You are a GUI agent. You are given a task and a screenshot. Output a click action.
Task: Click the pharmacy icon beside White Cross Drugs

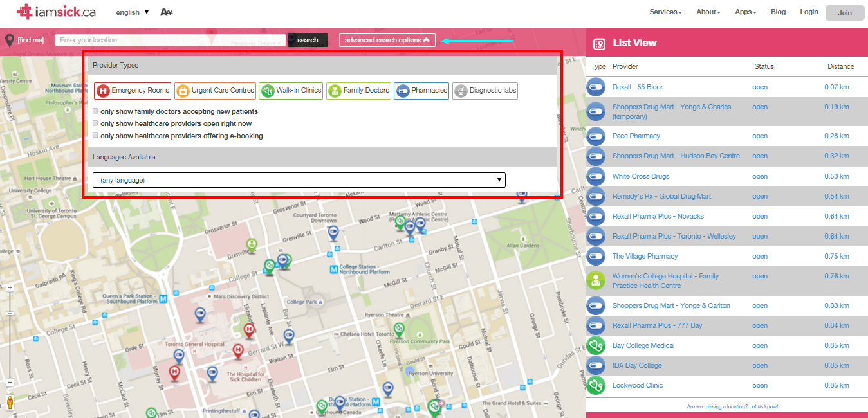coord(596,176)
